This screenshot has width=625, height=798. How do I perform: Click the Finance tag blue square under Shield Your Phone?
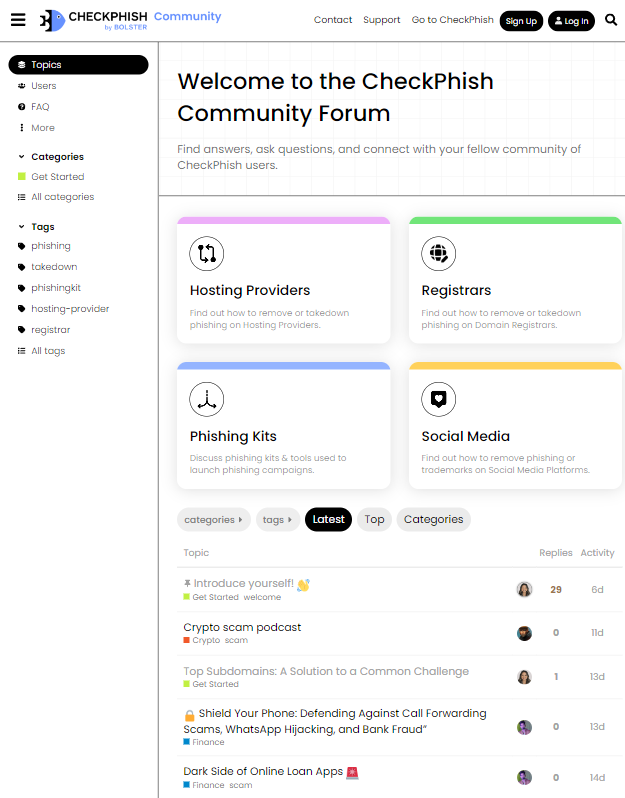point(186,742)
